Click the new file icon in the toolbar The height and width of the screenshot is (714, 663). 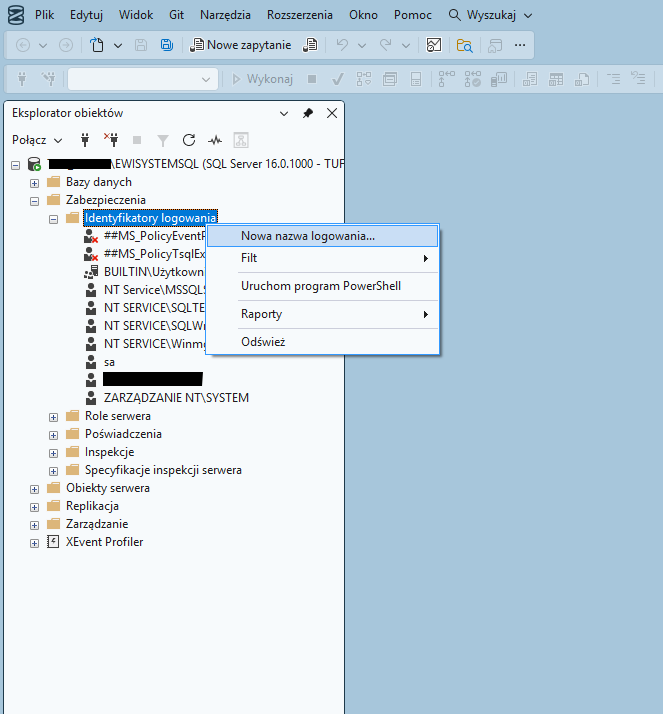(x=97, y=45)
